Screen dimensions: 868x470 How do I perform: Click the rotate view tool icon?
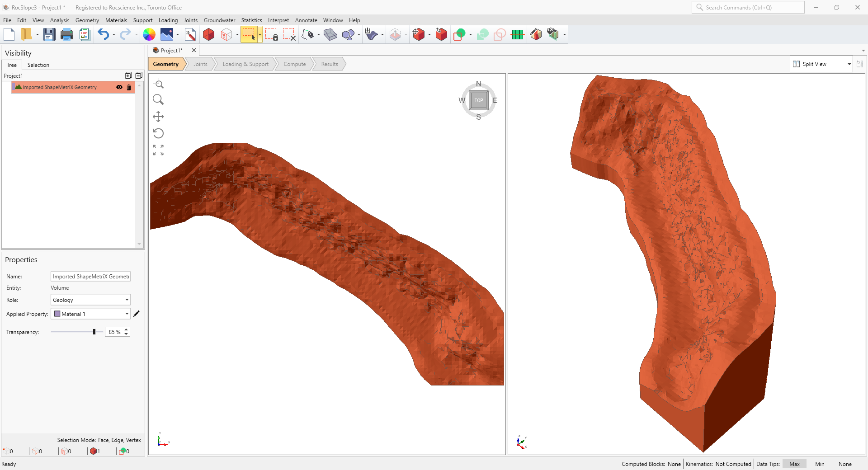coord(158,133)
